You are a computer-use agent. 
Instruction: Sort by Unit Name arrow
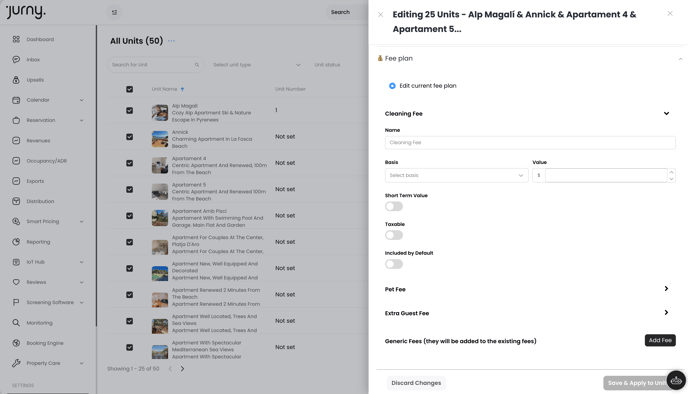tap(183, 89)
